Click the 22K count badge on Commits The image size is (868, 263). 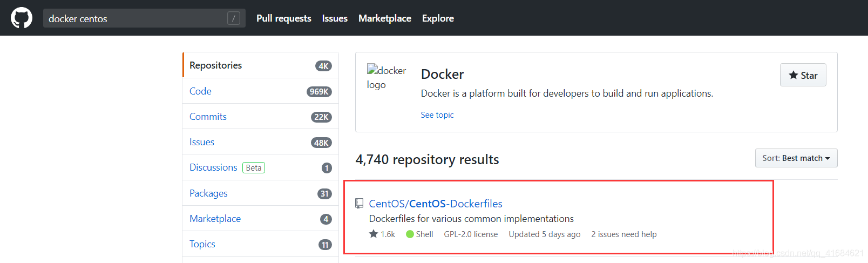321,117
